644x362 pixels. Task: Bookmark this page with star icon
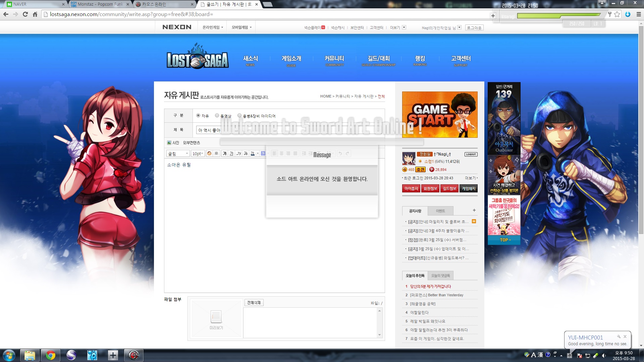coord(617,14)
